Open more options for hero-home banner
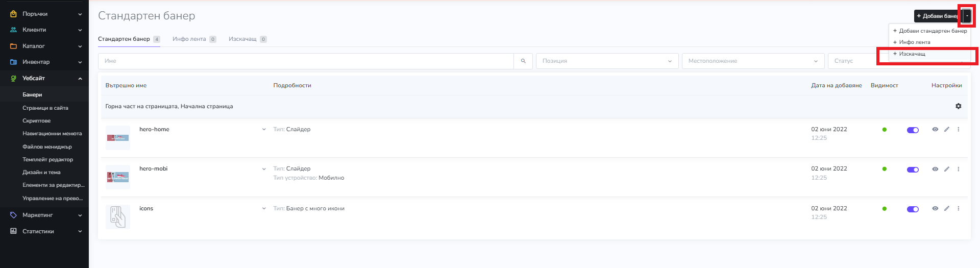 tap(958, 130)
